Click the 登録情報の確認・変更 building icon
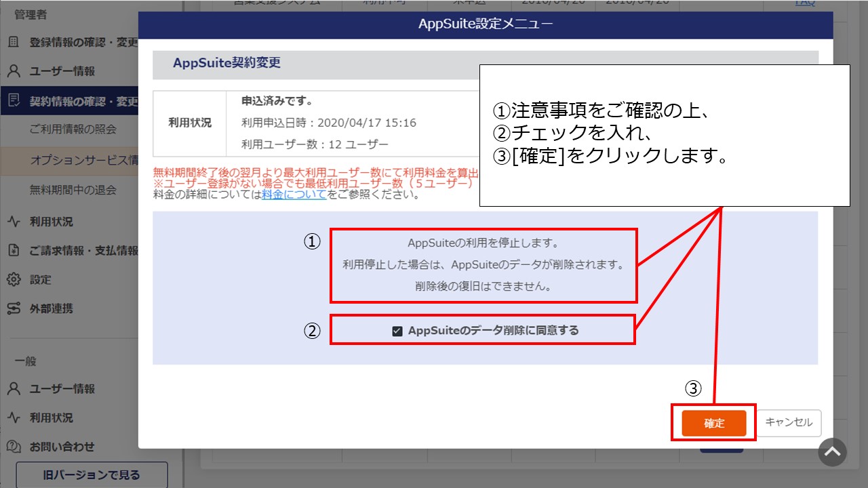 point(13,42)
